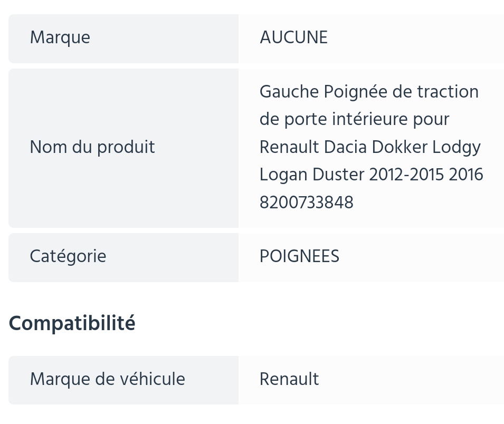Select the text line 'Gauche Poignée de traction'
This screenshot has height=424, width=504.
369,92
